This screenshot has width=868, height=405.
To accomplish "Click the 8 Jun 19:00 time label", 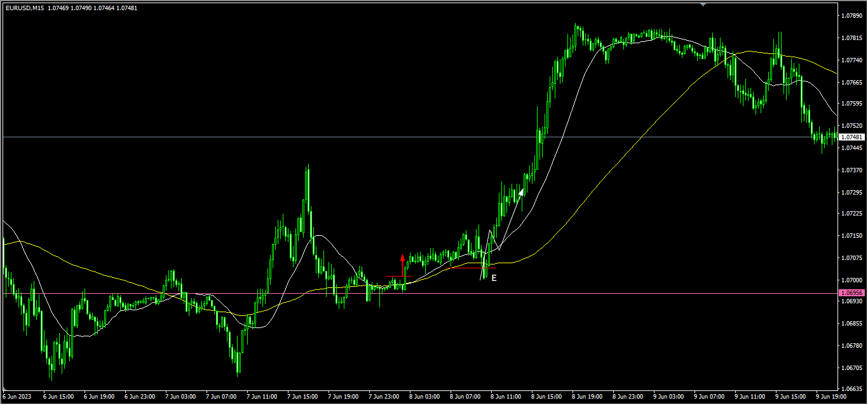I will pyautogui.click(x=587, y=396).
